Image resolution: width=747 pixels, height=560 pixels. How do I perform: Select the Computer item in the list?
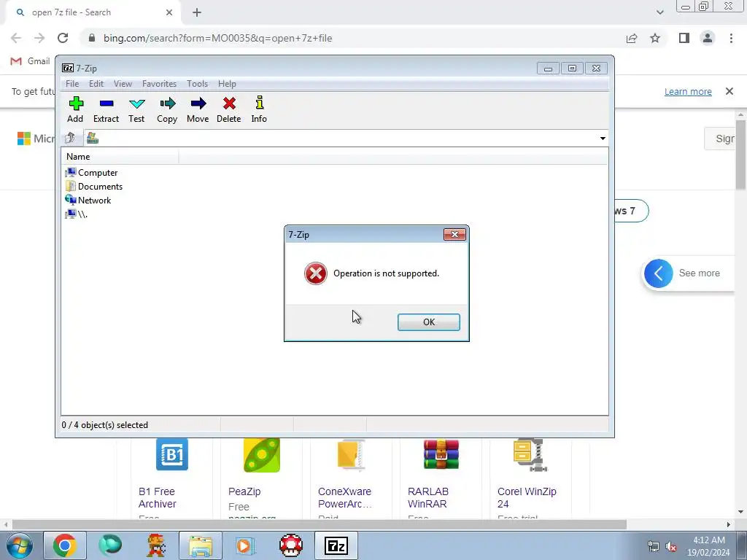tap(91, 172)
